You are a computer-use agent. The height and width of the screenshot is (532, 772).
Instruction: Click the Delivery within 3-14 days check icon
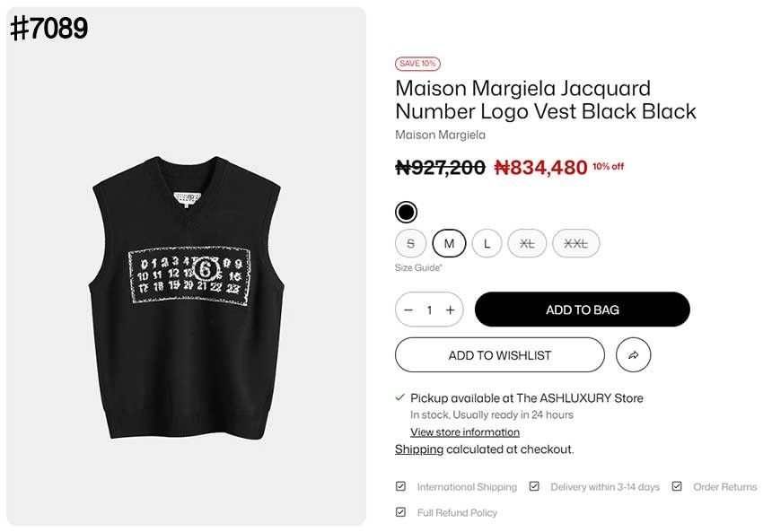coord(534,487)
